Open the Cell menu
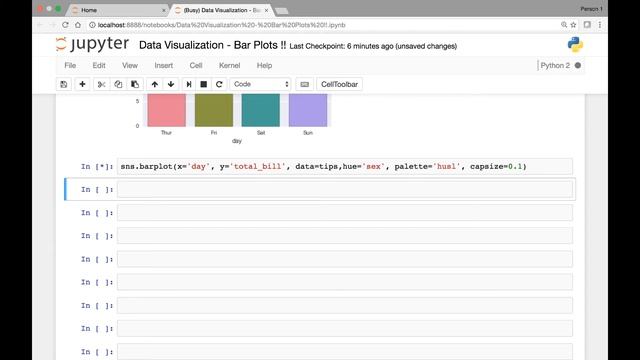640x360 pixels. point(196,65)
